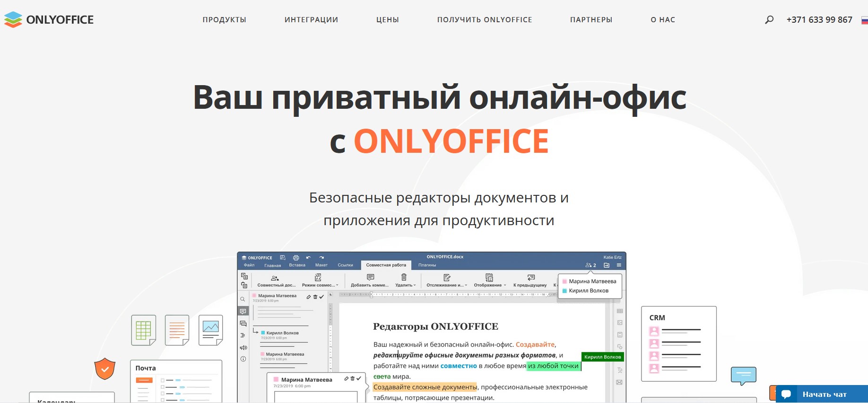868x403 pixels.
Task: Click the CRM card illustration
Action: click(x=678, y=343)
